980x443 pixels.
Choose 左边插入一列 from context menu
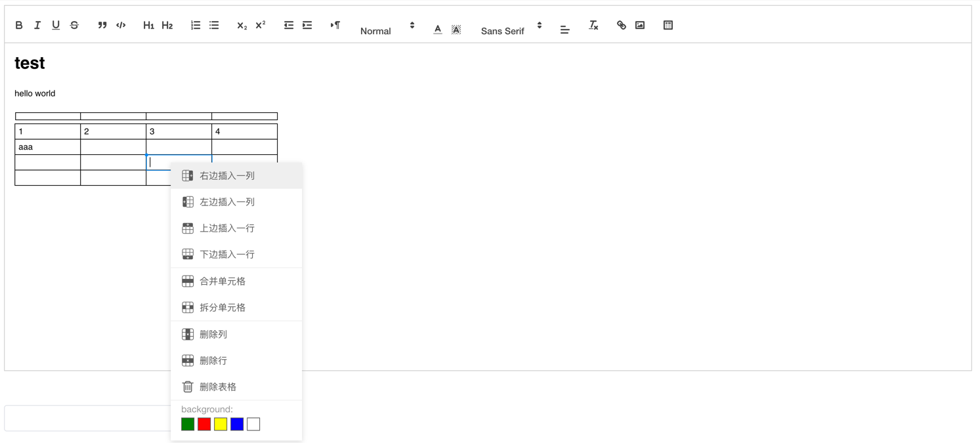[236, 202]
